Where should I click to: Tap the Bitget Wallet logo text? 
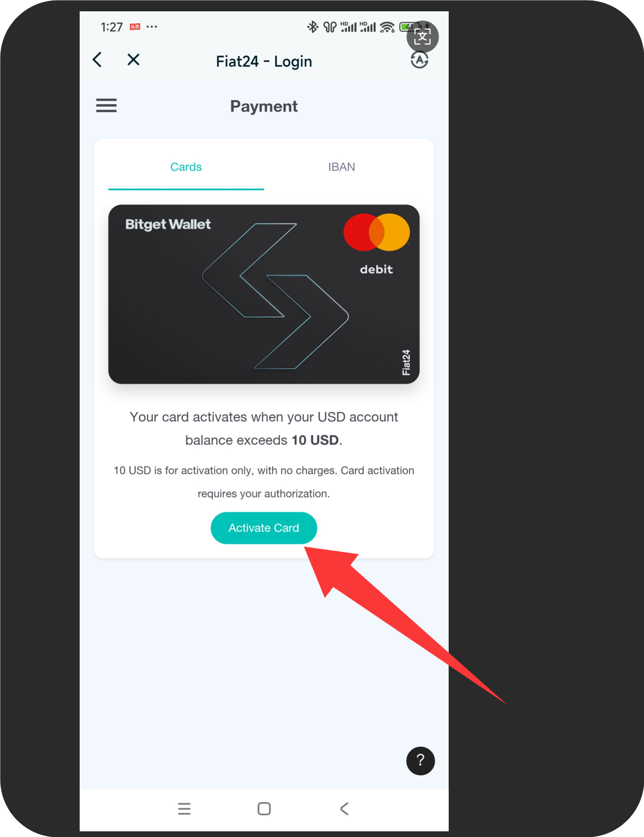[x=168, y=225]
